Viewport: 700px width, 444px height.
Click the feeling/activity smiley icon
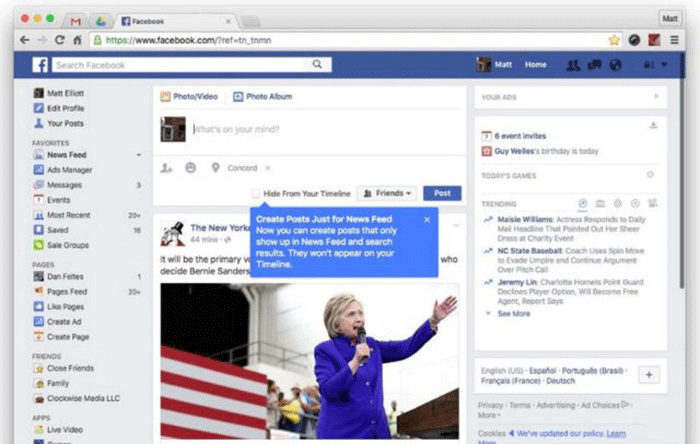tap(191, 168)
